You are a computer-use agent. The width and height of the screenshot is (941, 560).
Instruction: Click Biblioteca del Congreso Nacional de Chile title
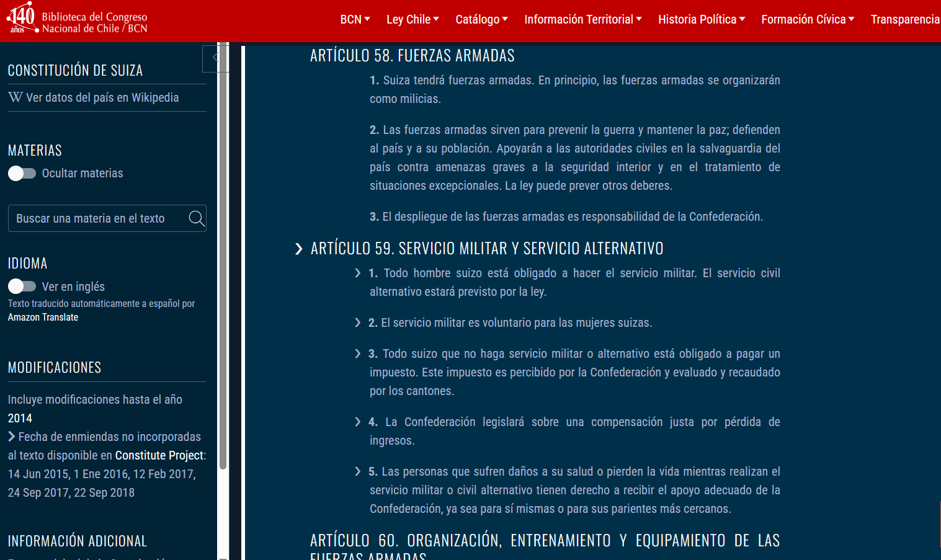(94, 22)
